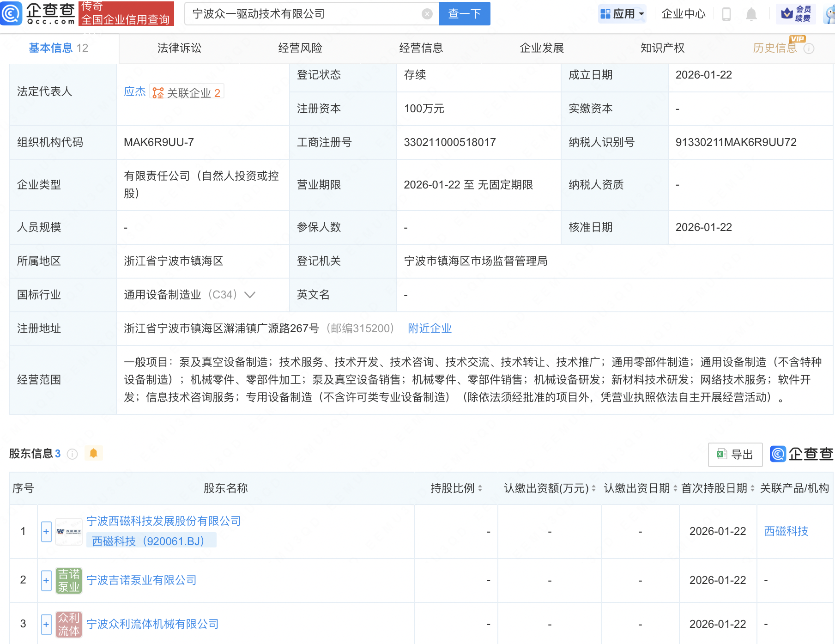Expand row for 宁波众利流体机械有限公司
Viewport: 835px width, 644px height.
point(46,624)
